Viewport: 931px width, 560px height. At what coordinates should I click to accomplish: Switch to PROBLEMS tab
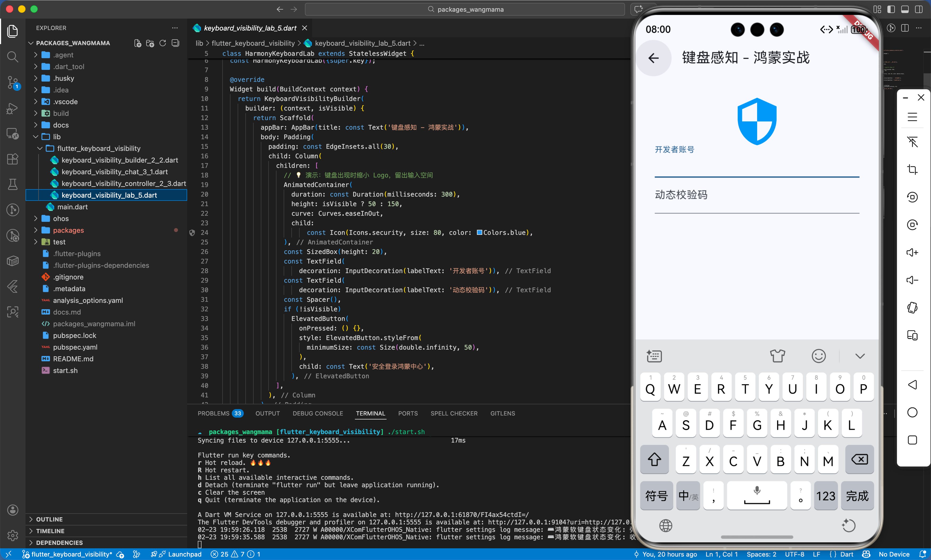click(213, 414)
